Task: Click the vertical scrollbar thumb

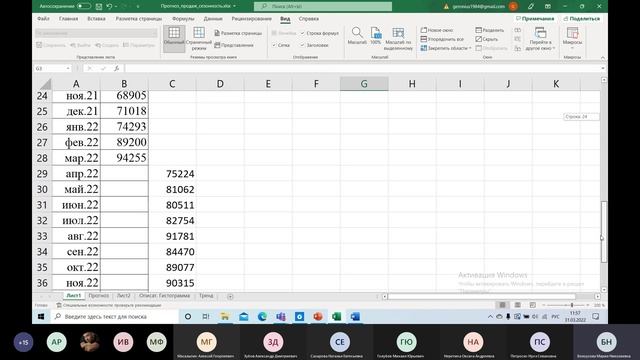Action: [604, 232]
